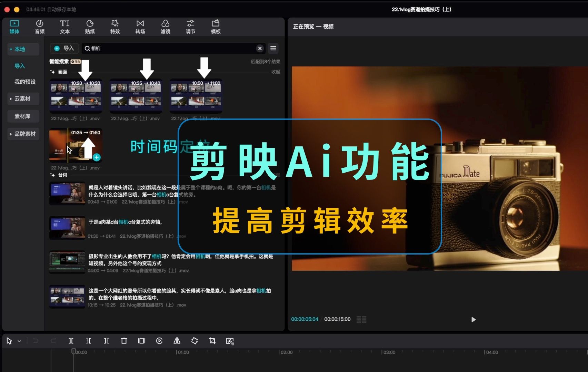This screenshot has width=588, height=372.
Task: Click the timeline ruler at 02:00
Action: [x=286, y=352]
